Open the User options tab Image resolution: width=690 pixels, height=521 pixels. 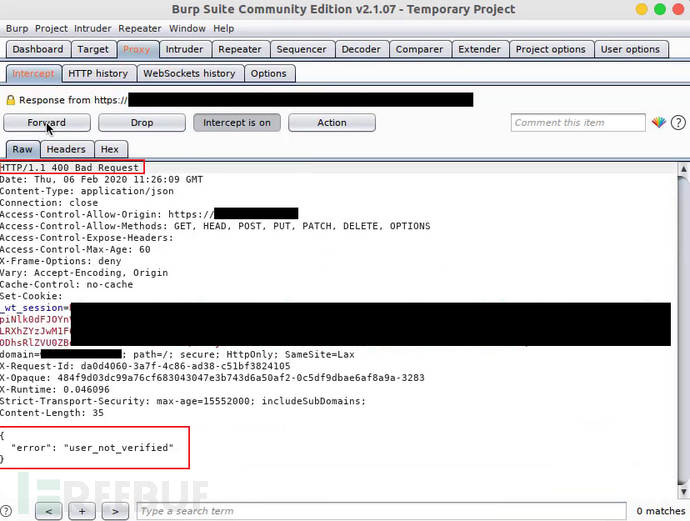coord(630,49)
